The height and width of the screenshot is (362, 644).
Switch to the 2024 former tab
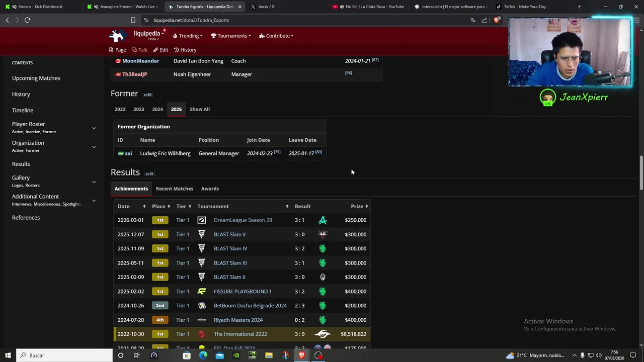click(x=157, y=109)
